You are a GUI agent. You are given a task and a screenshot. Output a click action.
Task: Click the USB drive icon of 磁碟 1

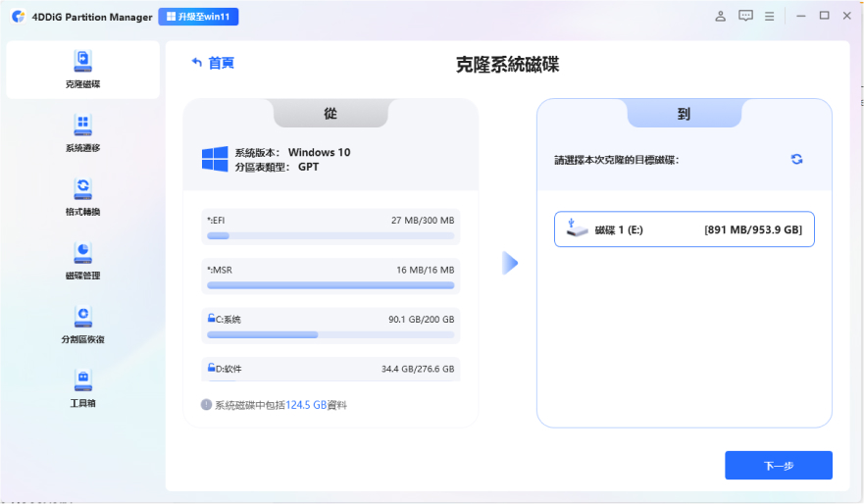click(x=576, y=227)
